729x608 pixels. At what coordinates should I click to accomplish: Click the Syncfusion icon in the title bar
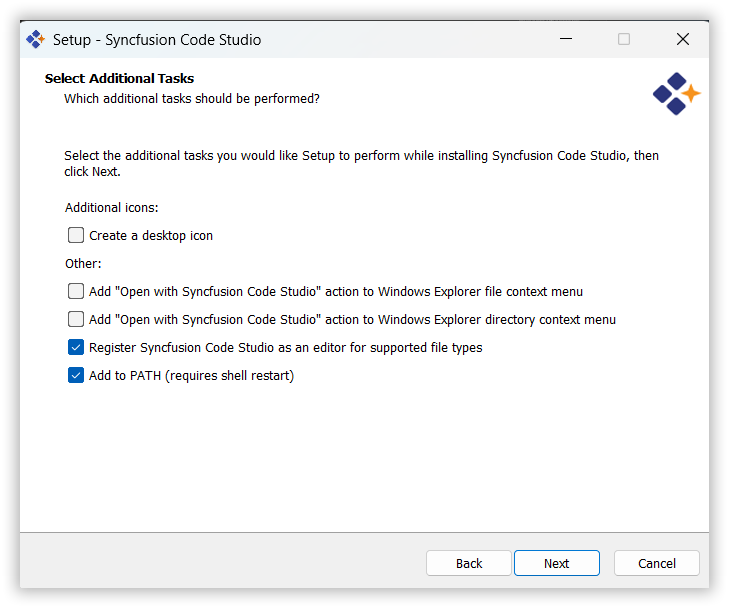click(36, 40)
